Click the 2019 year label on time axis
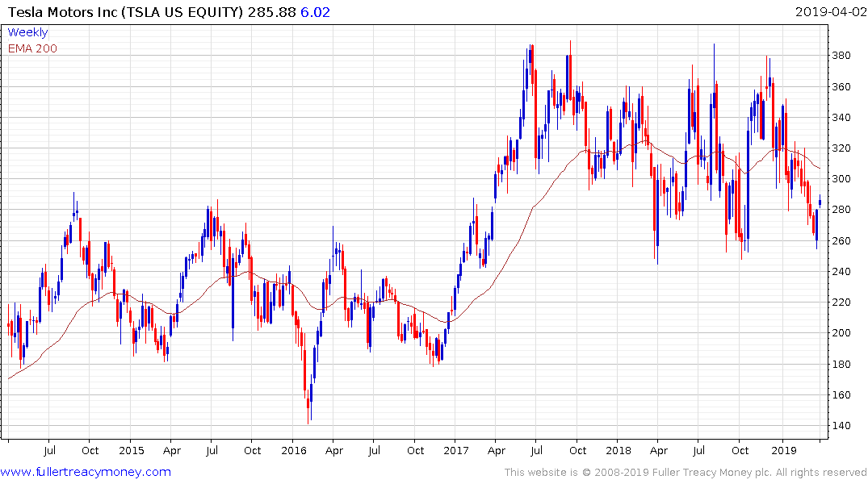 (x=783, y=450)
